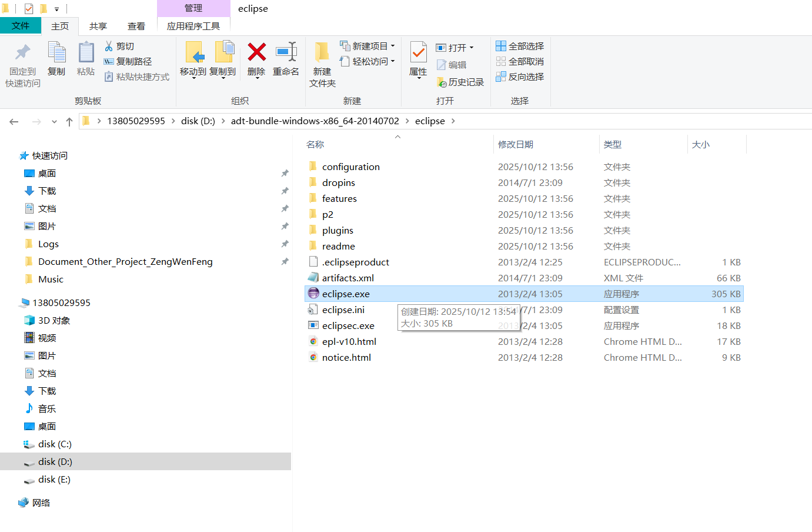812x532 pixels.
Task: Open the Copy to (复制到) menu
Action: point(223,60)
